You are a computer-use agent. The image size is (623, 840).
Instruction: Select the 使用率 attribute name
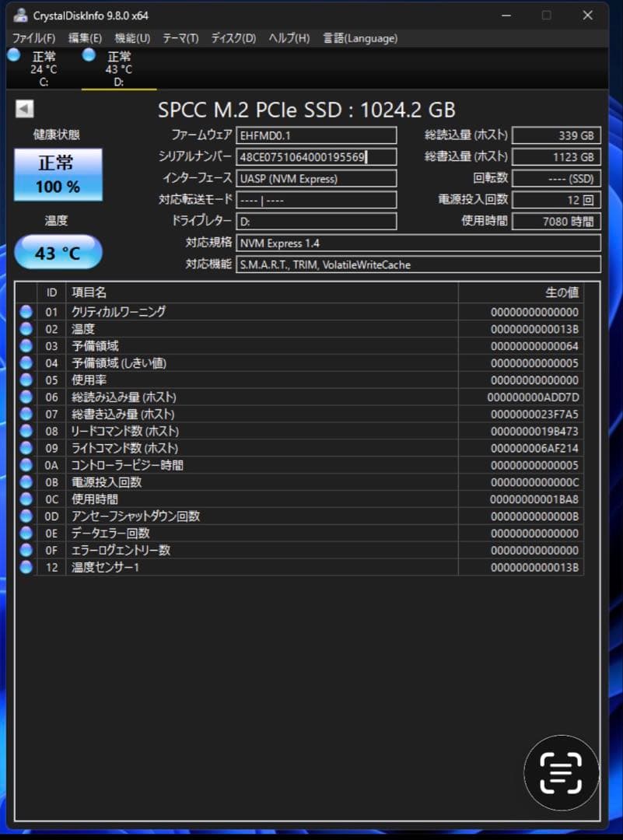(89, 380)
